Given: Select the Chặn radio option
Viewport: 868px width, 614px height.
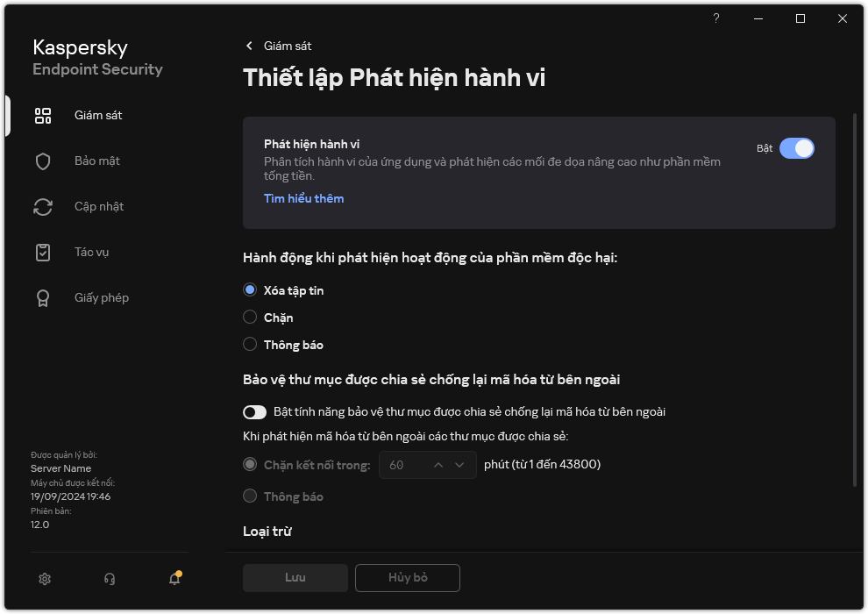Looking at the screenshot, I should pyautogui.click(x=250, y=318).
